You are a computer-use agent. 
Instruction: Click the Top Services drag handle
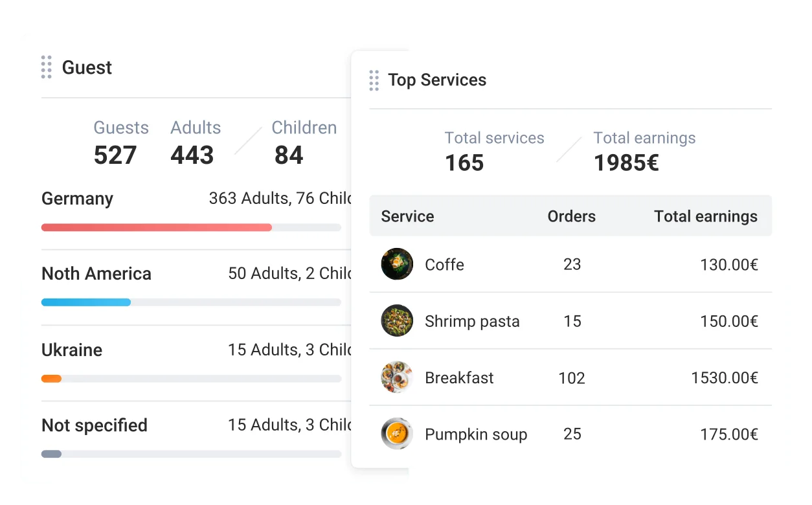374,80
